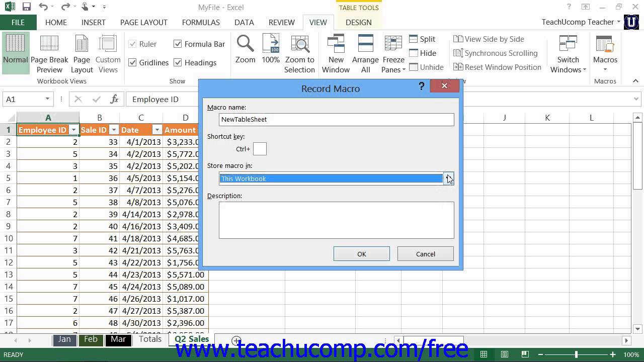Screen dimensions: 644x362
Task: Select the Jan sheet tab
Action: pyautogui.click(x=64, y=339)
